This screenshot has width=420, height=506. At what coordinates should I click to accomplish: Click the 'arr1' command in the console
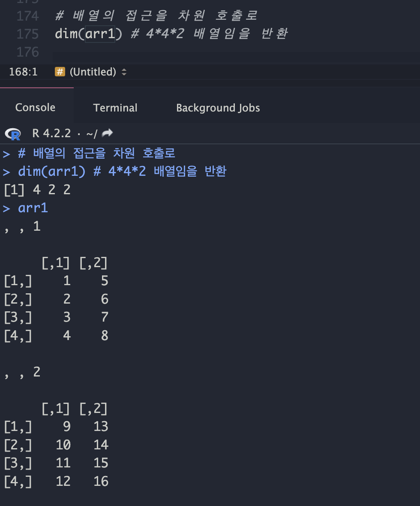33,208
